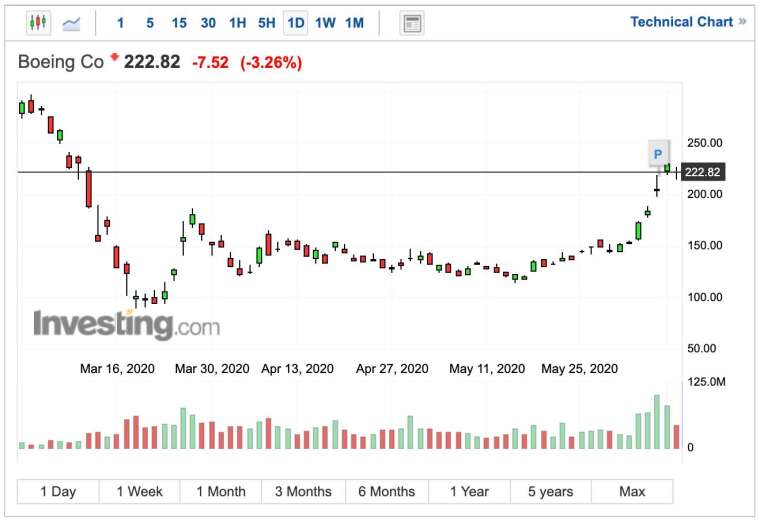
Task: Select the 1D interval
Action: point(296,23)
